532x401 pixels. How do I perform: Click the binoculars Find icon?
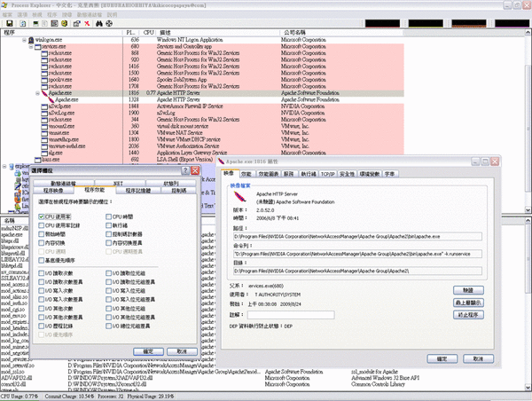(99, 23)
